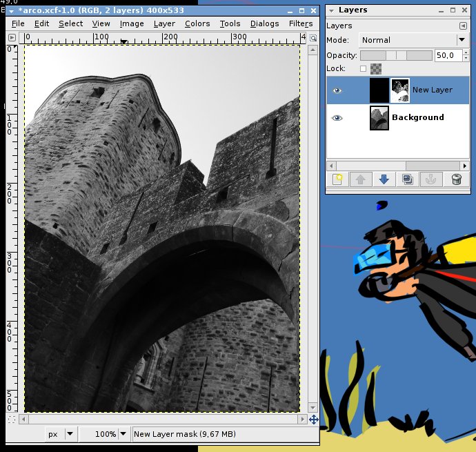This screenshot has height=452, width=476.
Task: Click the Layers panel scroll right arrow
Action: (x=465, y=166)
